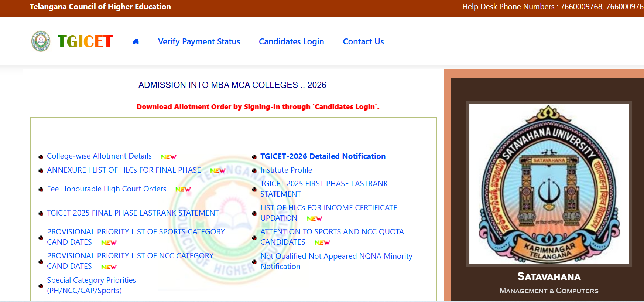Image resolution: width=644 pixels, height=302 pixels.
Task: View Fee Honourable High Court Orders
Action: pyautogui.click(x=107, y=189)
